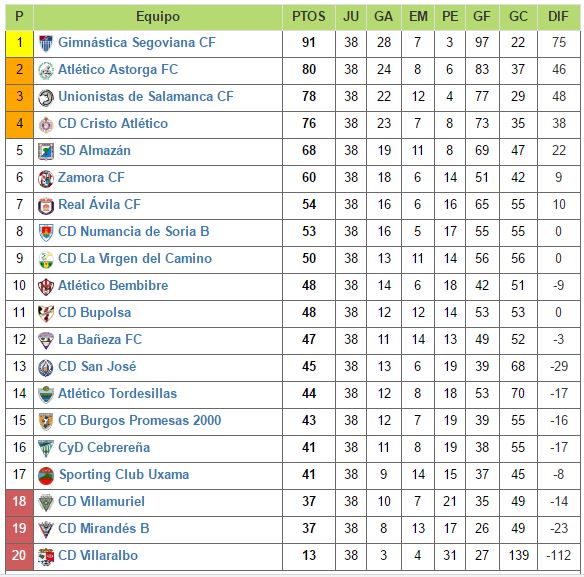Open the La Bañeza FC team link
This screenshot has height=577, width=584.
point(100,339)
